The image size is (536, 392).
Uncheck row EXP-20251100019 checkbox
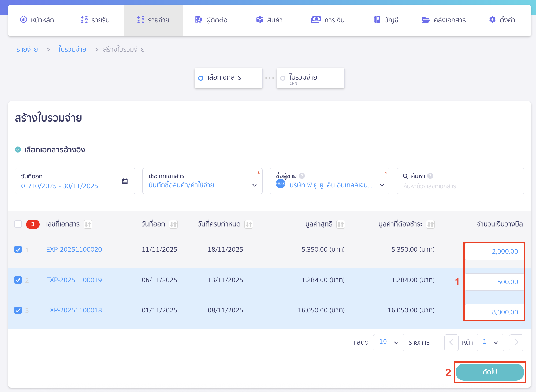18,280
